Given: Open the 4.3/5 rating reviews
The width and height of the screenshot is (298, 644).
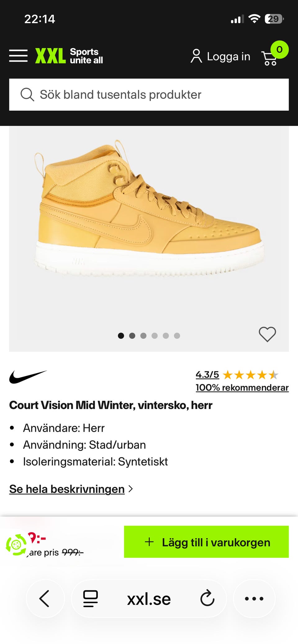Looking at the screenshot, I should [x=207, y=375].
